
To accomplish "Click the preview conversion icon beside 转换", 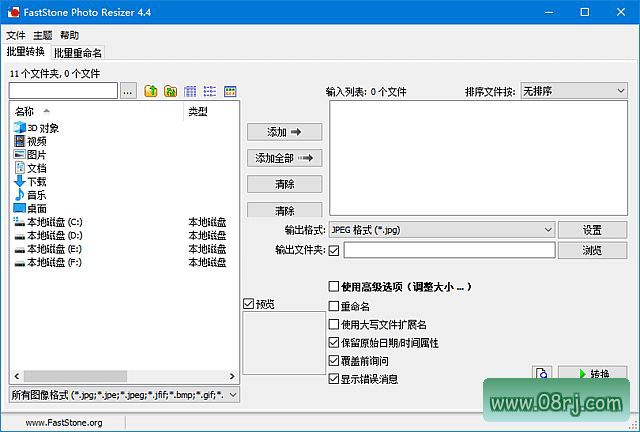I will [x=542, y=373].
